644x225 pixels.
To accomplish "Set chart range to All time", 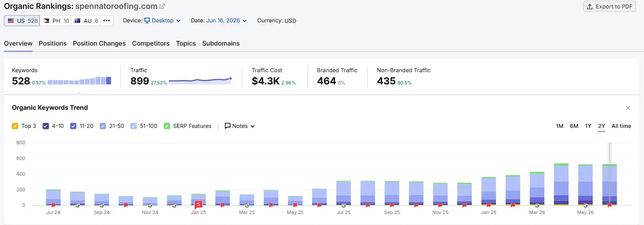I will click(621, 126).
